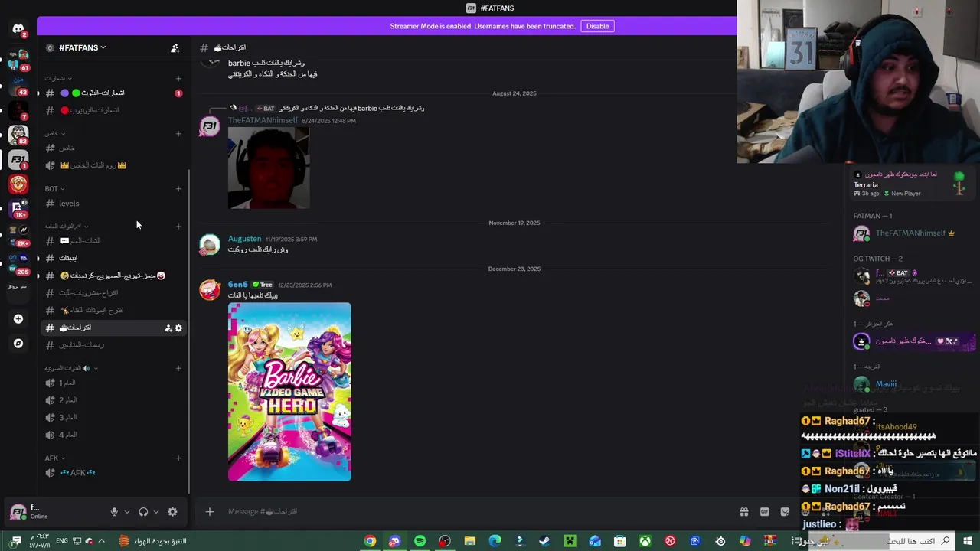Image resolution: width=980 pixels, height=551 pixels.
Task: Open attachment plus button in message bar
Action: click(x=210, y=512)
